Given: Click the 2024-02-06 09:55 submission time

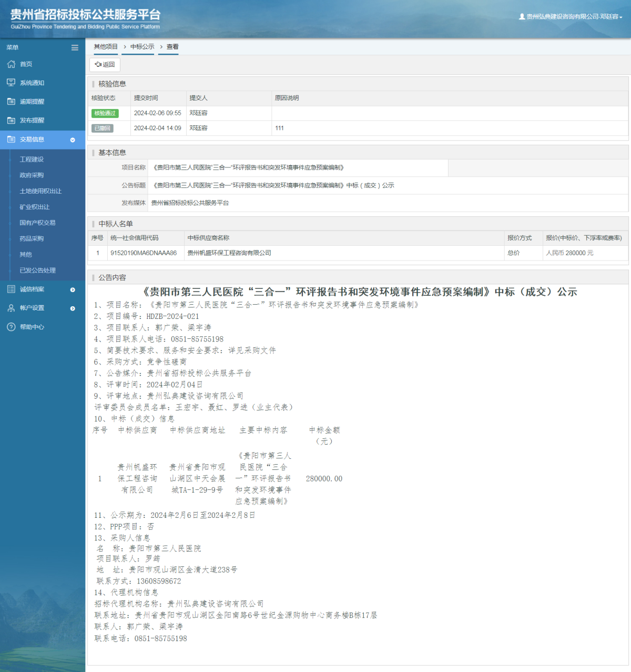Looking at the screenshot, I should 157,113.
